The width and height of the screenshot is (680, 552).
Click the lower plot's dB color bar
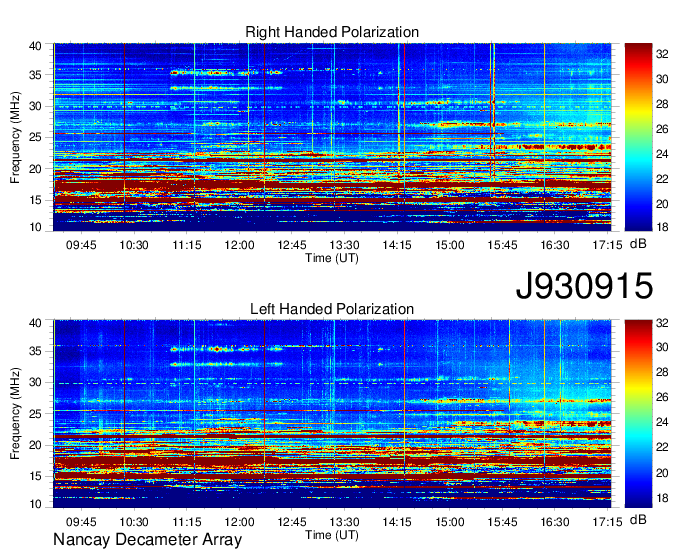(x=638, y=414)
